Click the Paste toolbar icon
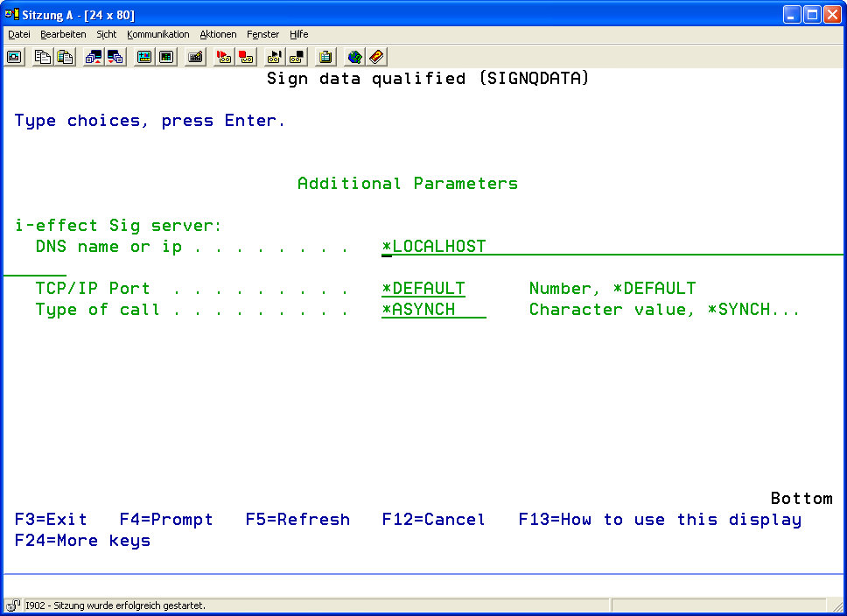This screenshot has height=616, width=847. 65,57
